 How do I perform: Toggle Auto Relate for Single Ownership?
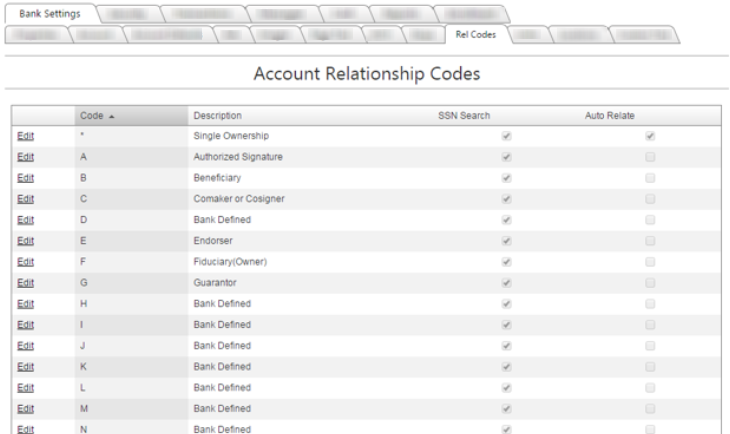[650, 136]
